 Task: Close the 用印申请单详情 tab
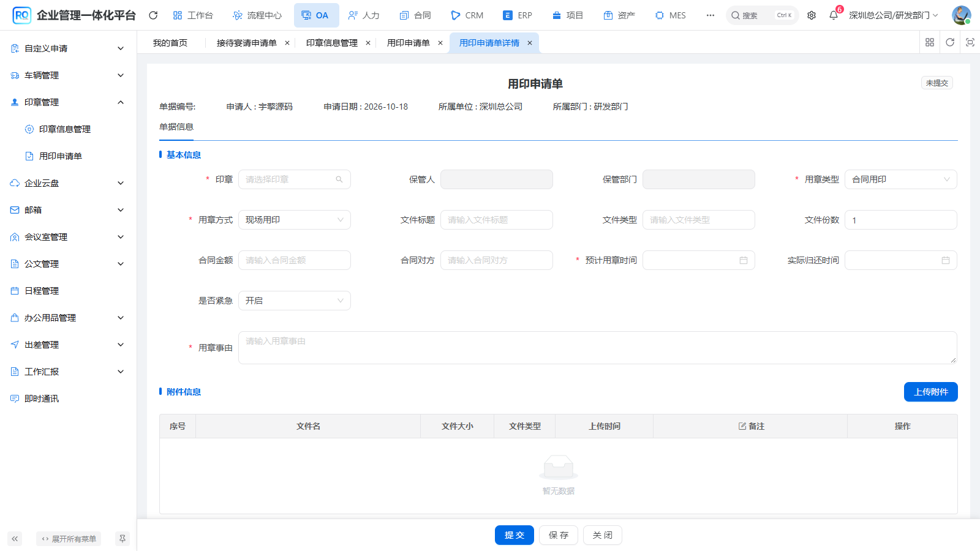point(530,43)
